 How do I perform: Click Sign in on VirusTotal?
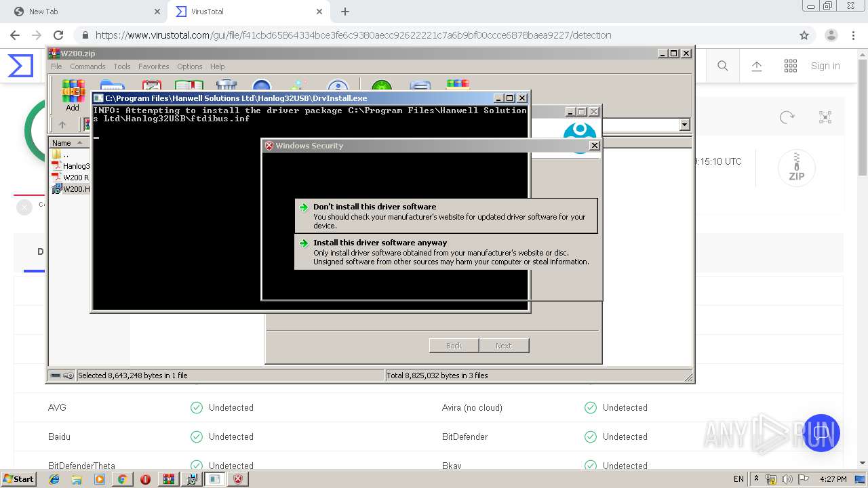[825, 66]
